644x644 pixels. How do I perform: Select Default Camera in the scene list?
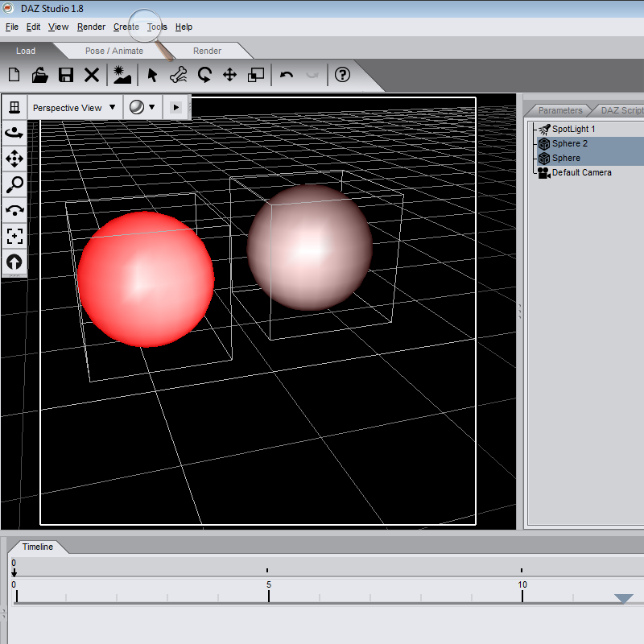click(581, 172)
